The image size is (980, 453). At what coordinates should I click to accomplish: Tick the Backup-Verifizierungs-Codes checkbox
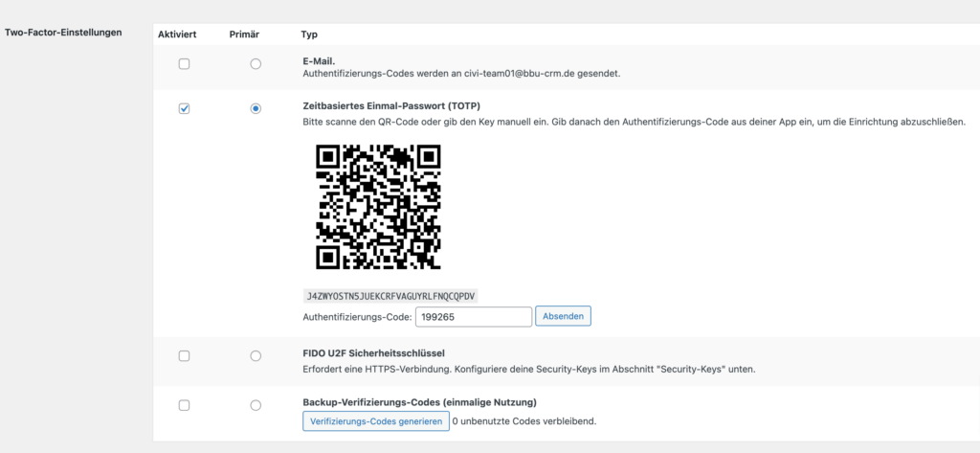tap(184, 405)
